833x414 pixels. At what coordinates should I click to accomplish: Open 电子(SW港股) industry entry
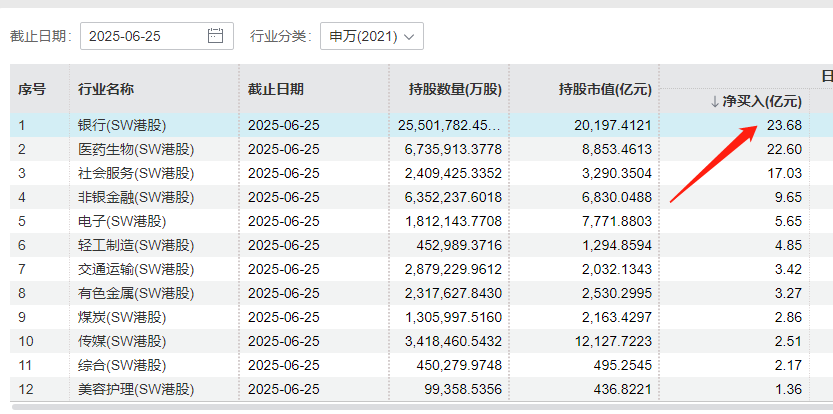pos(122,221)
